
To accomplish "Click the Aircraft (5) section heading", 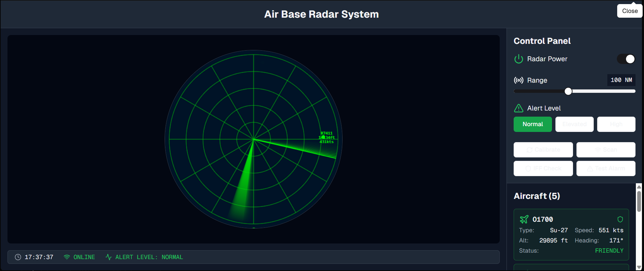I will tap(537, 196).
